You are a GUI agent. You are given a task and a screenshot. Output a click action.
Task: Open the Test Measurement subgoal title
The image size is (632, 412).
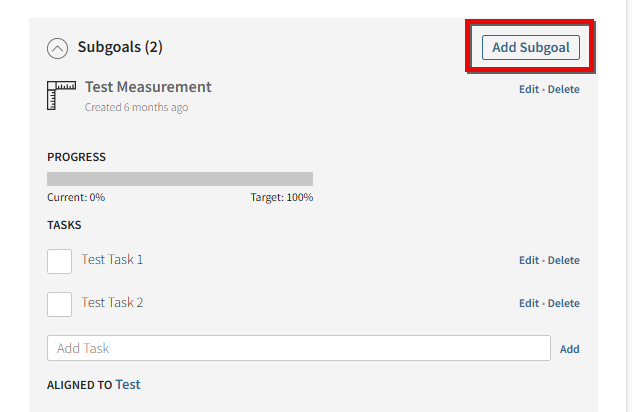pyautogui.click(x=148, y=87)
